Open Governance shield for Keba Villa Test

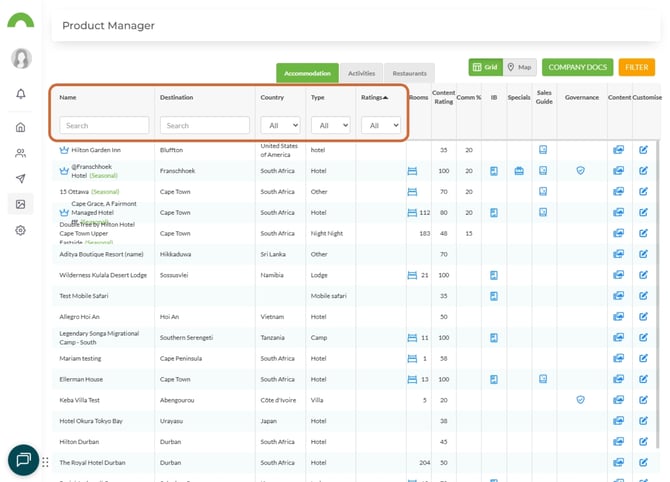coord(580,400)
